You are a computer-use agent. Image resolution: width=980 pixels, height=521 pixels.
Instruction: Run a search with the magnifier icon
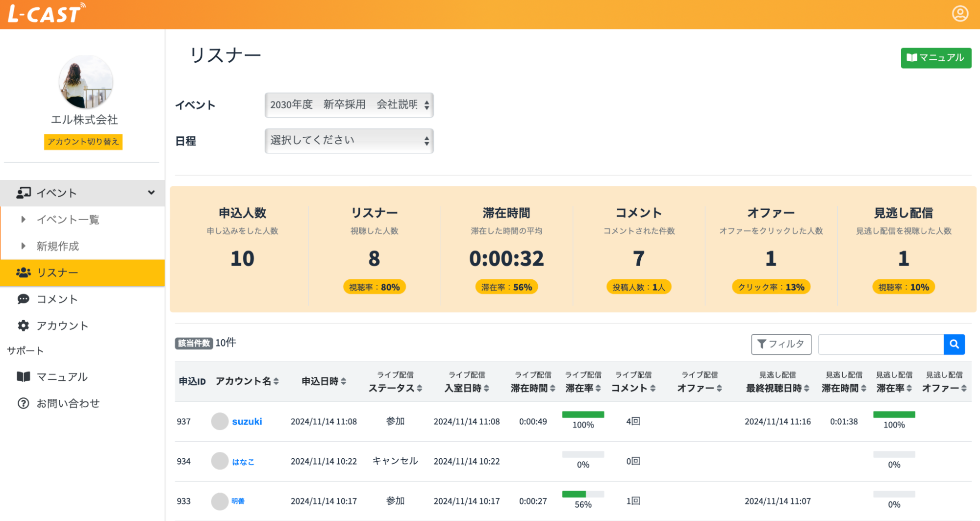[x=954, y=344]
